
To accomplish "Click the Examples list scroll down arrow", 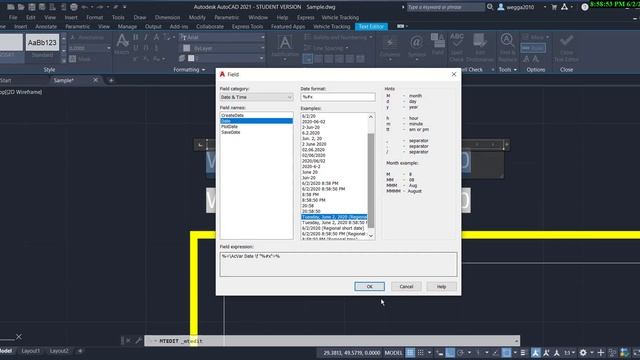I will [371, 236].
